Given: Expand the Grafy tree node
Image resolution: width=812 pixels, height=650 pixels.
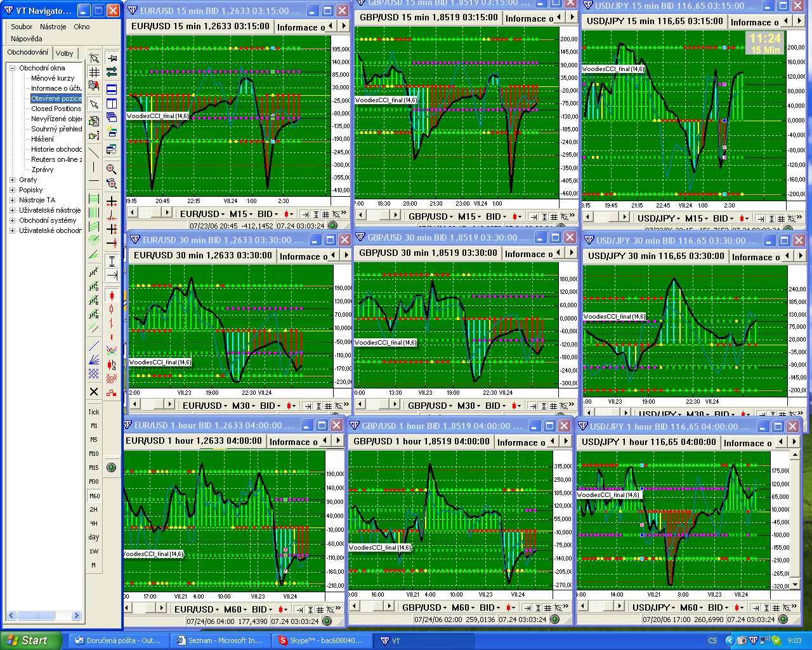Looking at the screenshot, I should click(x=12, y=180).
